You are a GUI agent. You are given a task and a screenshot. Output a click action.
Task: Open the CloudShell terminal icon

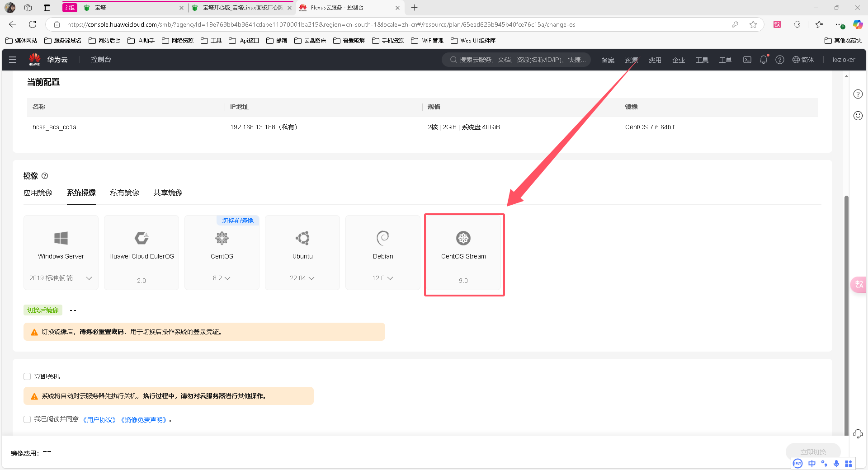point(747,60)
